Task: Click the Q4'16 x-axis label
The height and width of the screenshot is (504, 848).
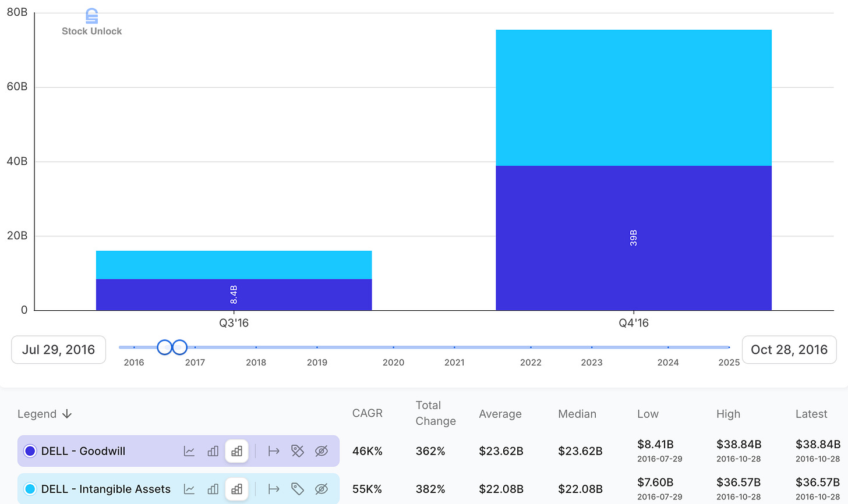Action: (634, 323)
